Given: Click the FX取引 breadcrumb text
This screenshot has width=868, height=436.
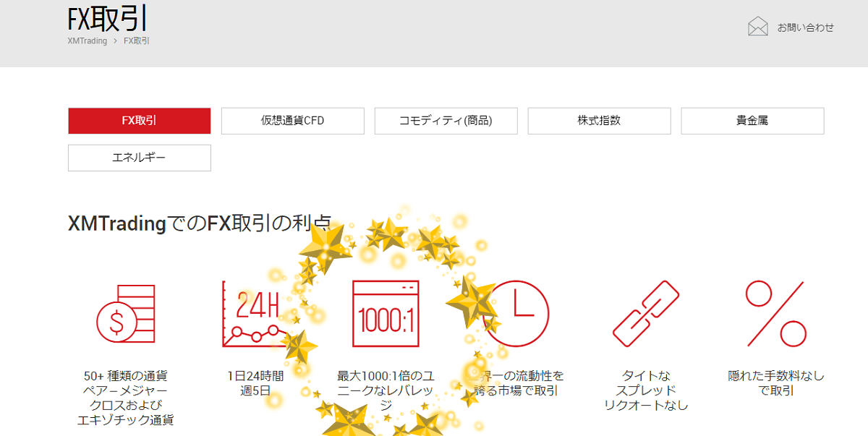Looking at the screenshot, I should [x=137, y=41].
